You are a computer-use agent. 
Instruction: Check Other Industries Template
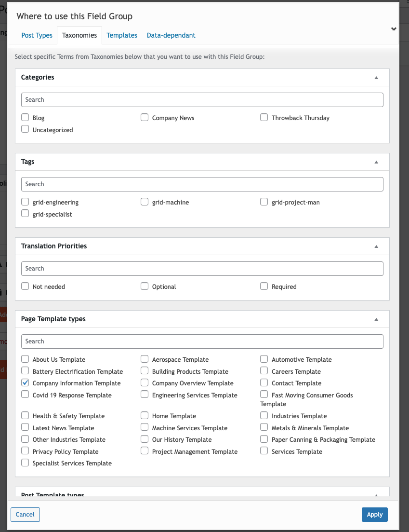pyautogui.click(x=25, y=439)
